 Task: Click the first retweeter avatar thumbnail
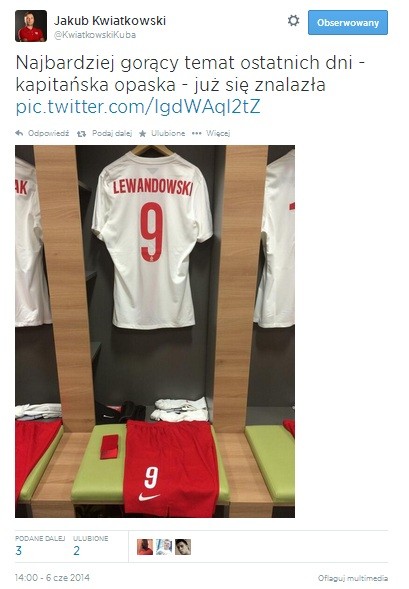pos(145,547)
